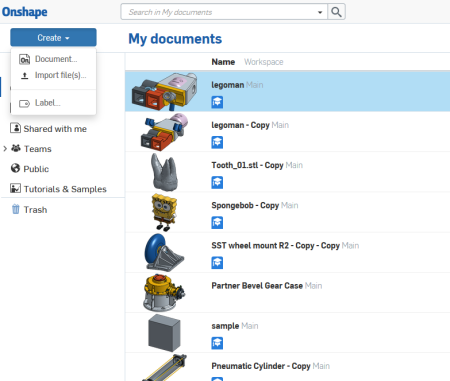Click the Onshape document icon in menu
450x381 pixels.
click(x=25, y=59)
